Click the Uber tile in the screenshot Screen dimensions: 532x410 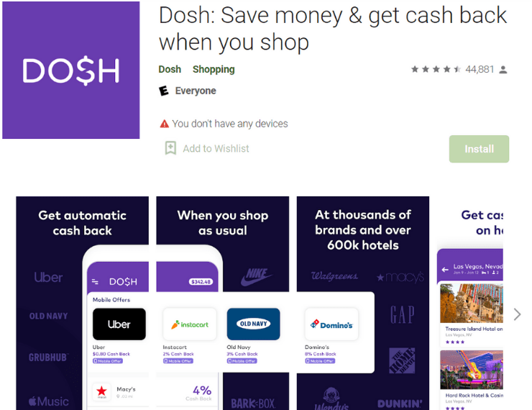119,324
